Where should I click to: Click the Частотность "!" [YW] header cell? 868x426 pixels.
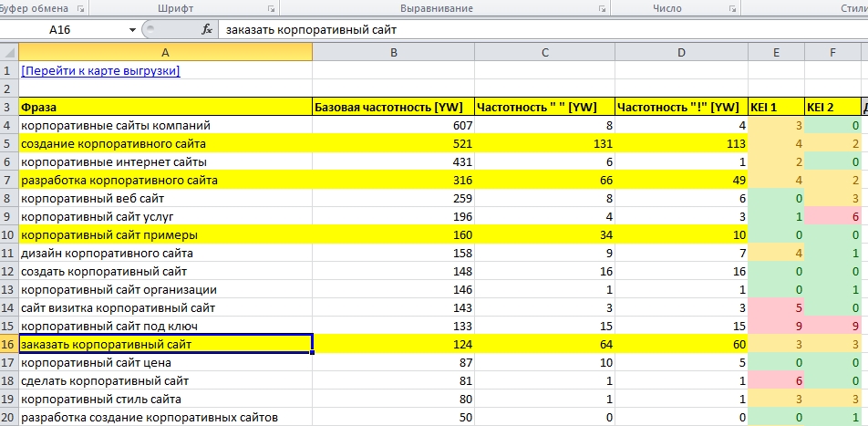tap(681, 107)
